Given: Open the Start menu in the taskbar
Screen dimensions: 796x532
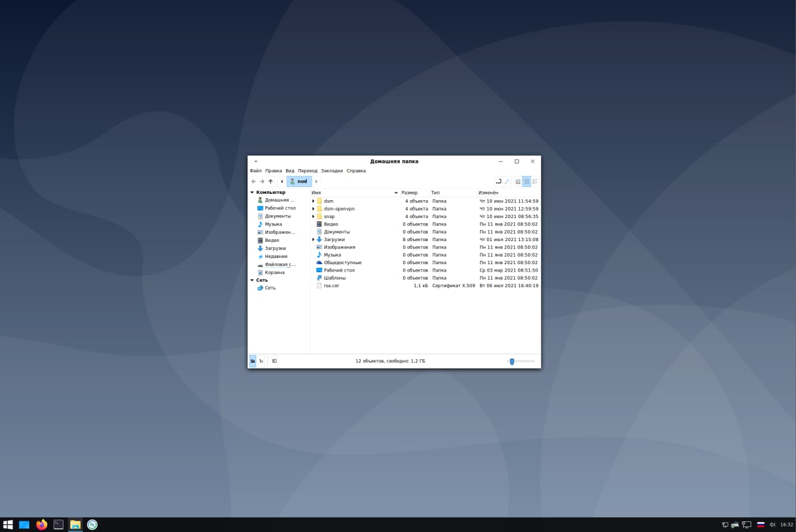Looking at the screenshot, I should [x=8, y=525].
